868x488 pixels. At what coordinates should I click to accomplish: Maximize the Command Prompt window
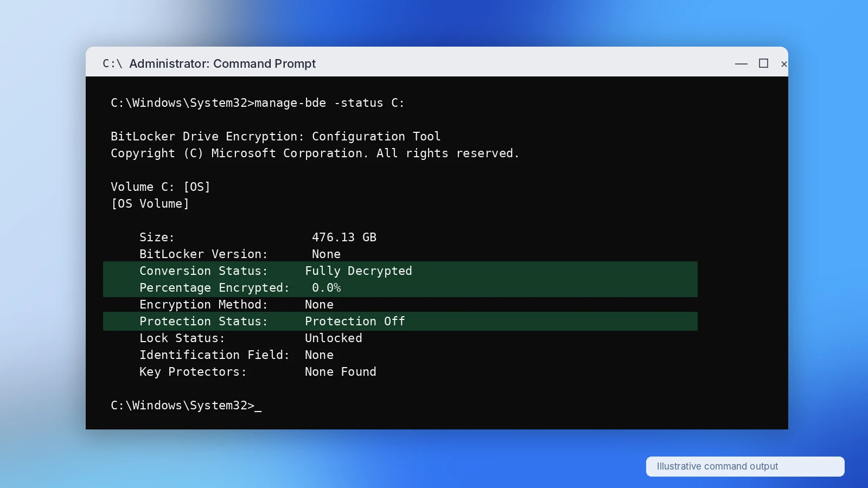click(x=763, y=63)
